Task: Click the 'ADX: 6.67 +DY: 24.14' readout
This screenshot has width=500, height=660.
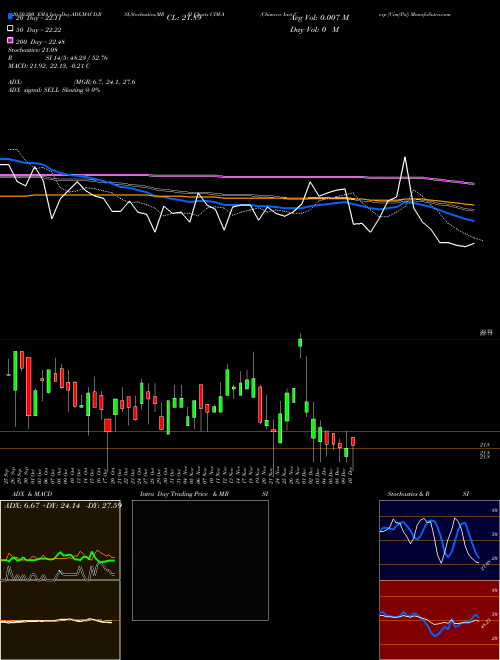Action: pyautogui.click(x=42, y=506)
